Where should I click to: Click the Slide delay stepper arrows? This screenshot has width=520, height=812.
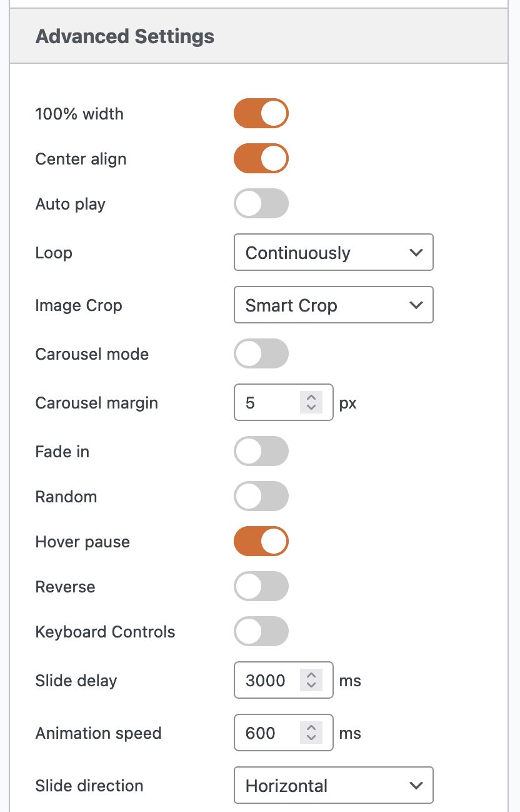coord(311,681)
